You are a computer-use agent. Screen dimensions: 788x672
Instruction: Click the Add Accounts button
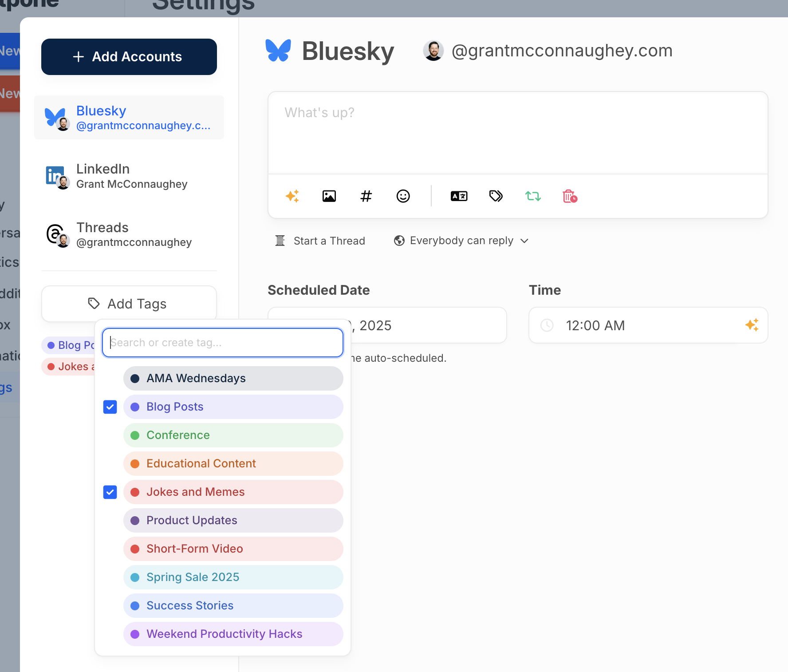[129, 57]
